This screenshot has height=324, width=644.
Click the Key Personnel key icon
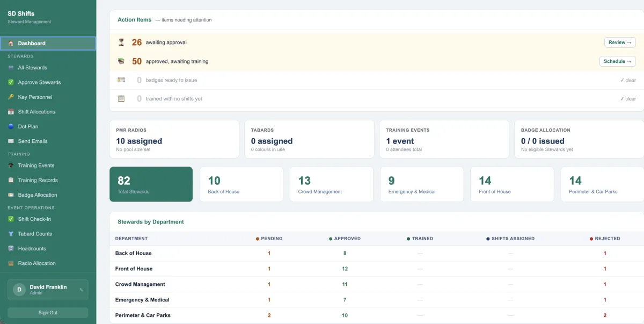(x=11, y=97)
